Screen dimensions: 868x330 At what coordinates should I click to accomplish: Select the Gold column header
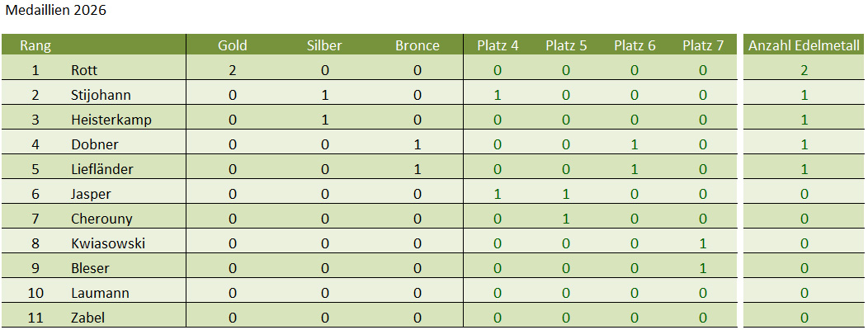click(233, 45)
